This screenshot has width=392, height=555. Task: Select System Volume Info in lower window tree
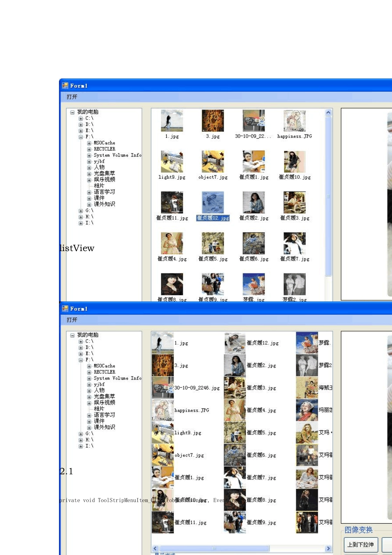pyautogui.click(x=117, y=378)
